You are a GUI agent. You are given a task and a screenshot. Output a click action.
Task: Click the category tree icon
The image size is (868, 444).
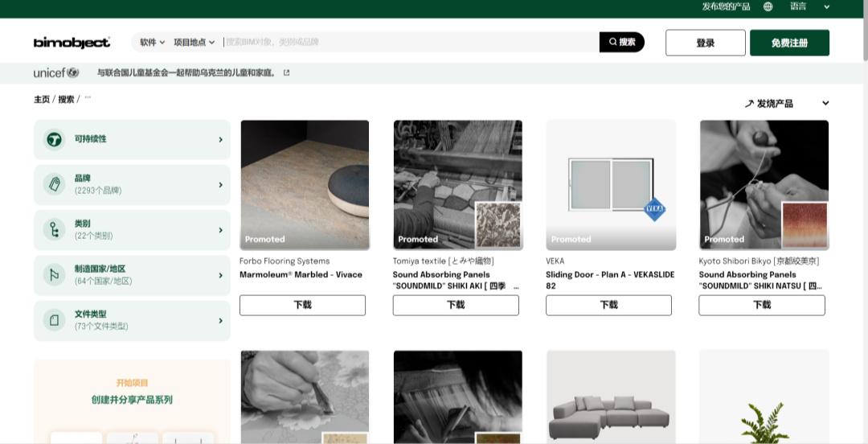coord(55,230)
